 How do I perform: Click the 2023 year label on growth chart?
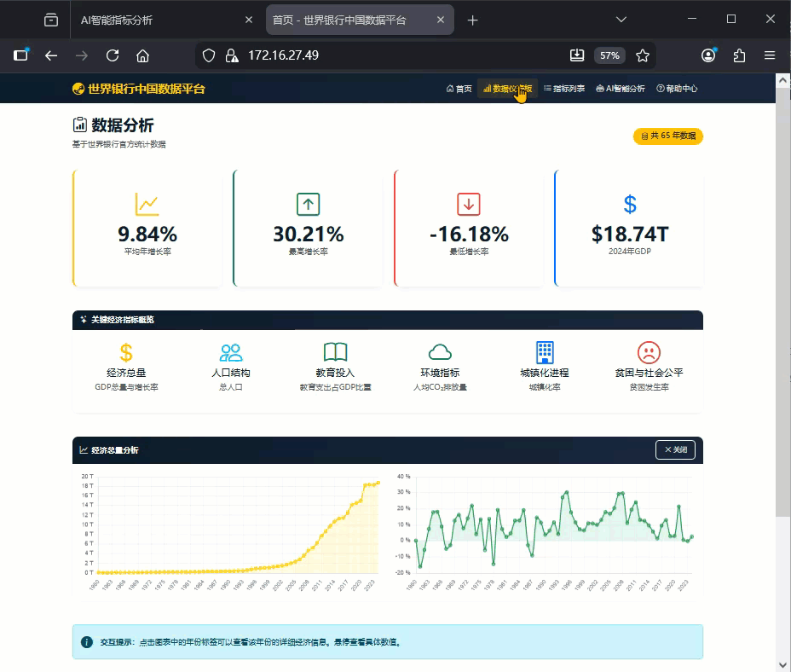click(683, 586)
